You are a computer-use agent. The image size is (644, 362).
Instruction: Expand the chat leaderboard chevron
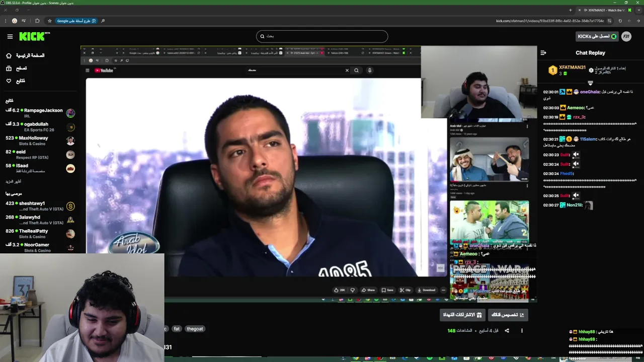click(590, 83)
